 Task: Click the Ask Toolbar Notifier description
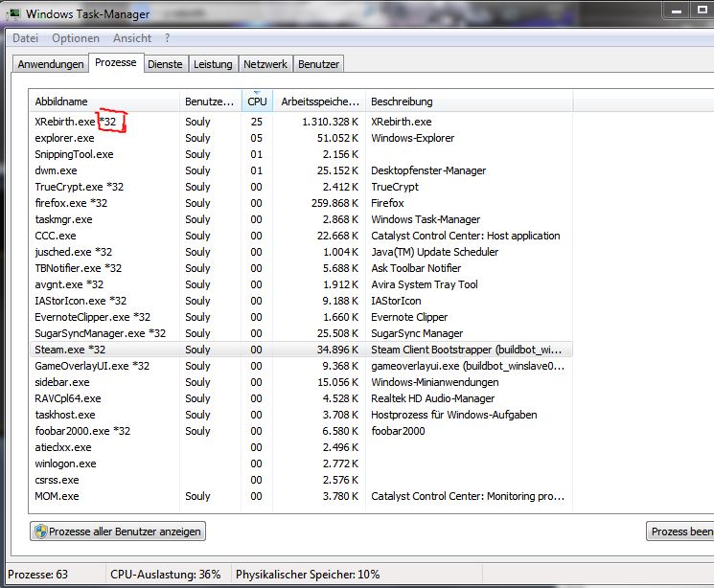tap(416, 268)
